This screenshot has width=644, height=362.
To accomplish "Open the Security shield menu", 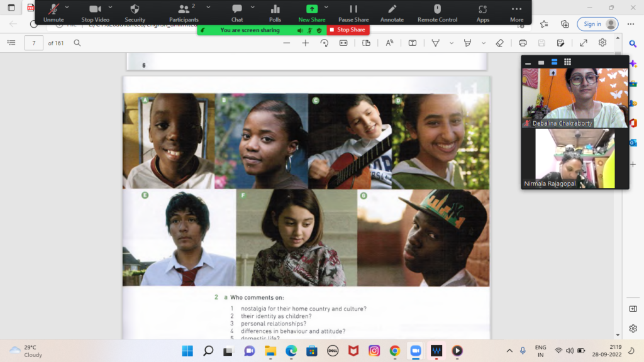I will tap(135, 12).
